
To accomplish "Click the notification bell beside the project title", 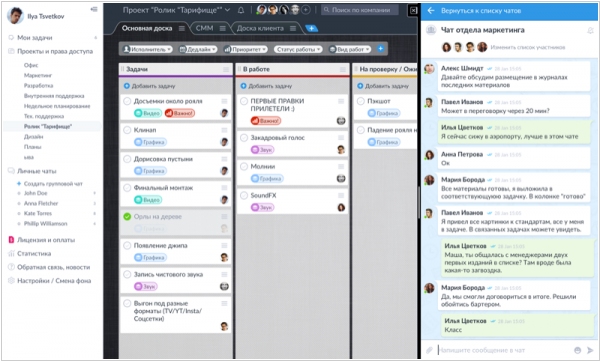I will click(x=241, y=10).
